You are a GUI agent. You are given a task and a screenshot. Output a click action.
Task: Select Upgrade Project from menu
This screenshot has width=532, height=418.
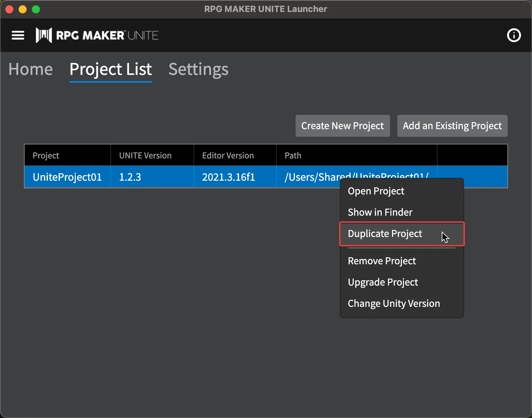(x=383, y=282)
